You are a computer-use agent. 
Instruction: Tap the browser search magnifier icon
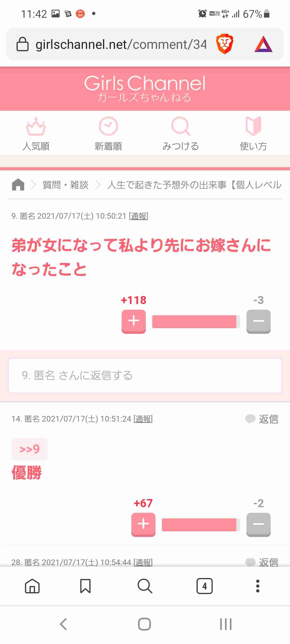click(145, 586)
